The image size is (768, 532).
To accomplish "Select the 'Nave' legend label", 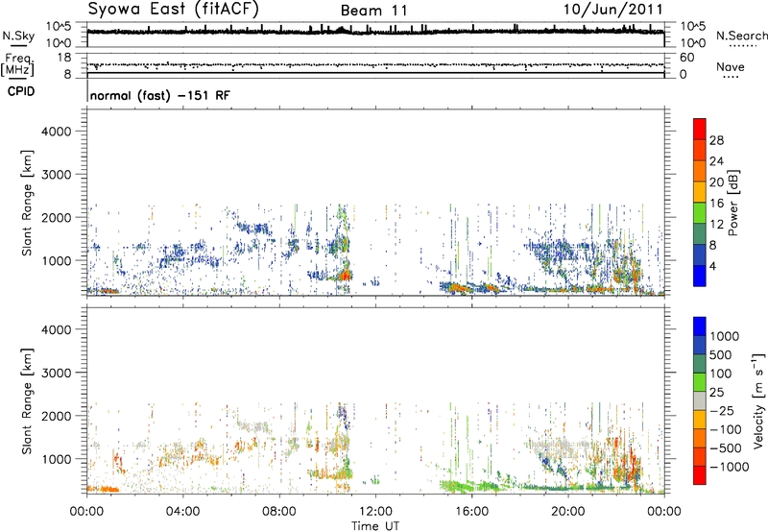I will 731,67.
